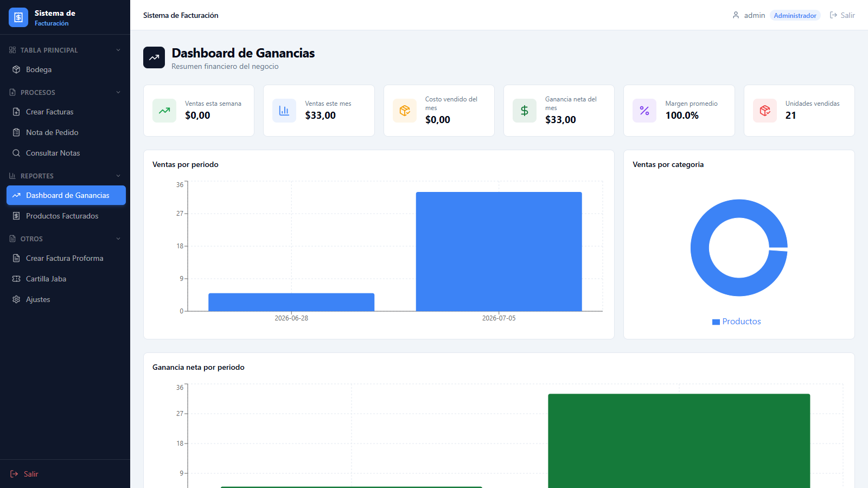This screenshot has width=868, height=488.
Task: Click the Cartilla Jaba ticket icon
Action: (x=16, y=279)
